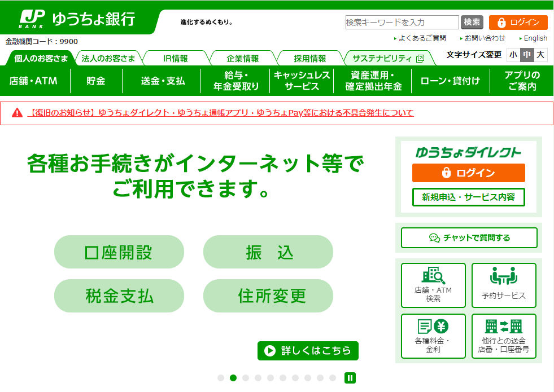Open the 企業情報 tab
Image resolution: width=554 pixels, height=392 pixels.
click(x=243, y=58)
